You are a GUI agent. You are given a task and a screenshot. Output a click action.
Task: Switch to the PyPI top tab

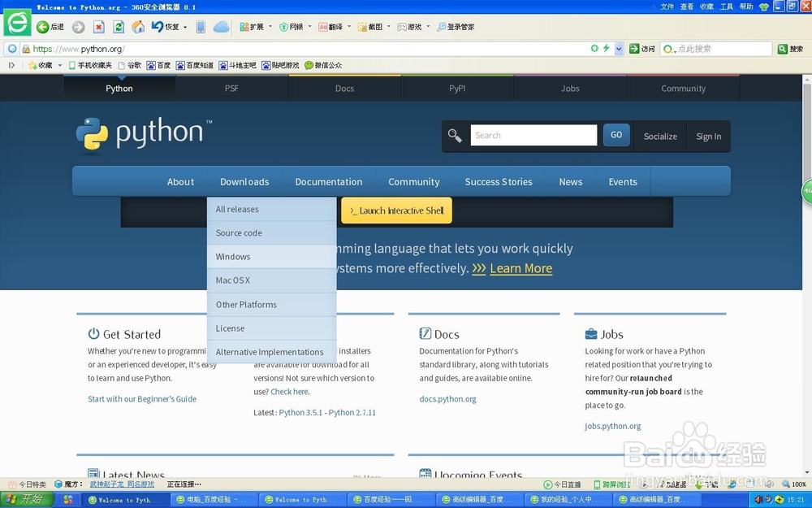[x=457, y=88]
